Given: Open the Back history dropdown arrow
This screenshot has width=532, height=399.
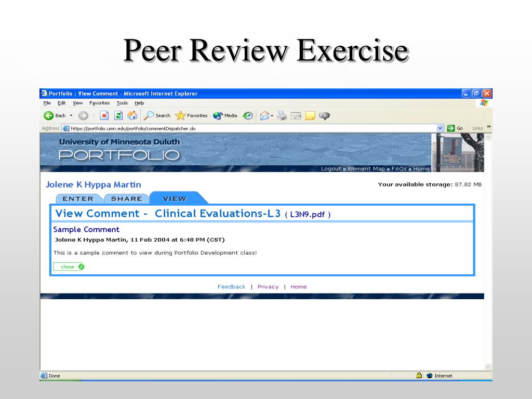Looking at the screenshot, I should pos(71,116).
